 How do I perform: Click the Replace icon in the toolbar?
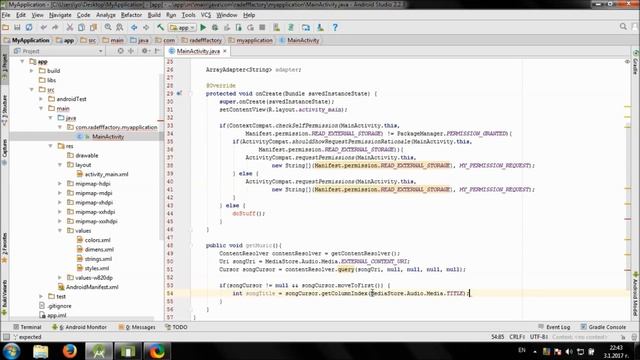120,27
